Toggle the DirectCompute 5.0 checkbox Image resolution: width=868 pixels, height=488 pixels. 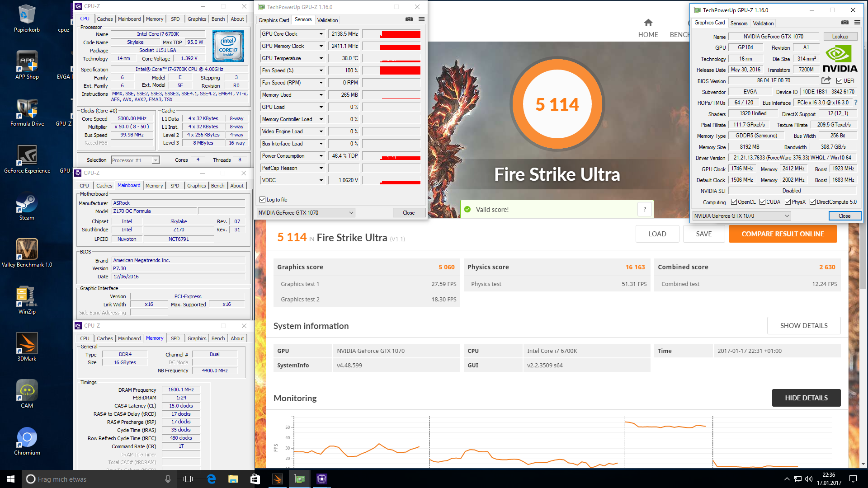pyautogui.click(x=812, y=202)
